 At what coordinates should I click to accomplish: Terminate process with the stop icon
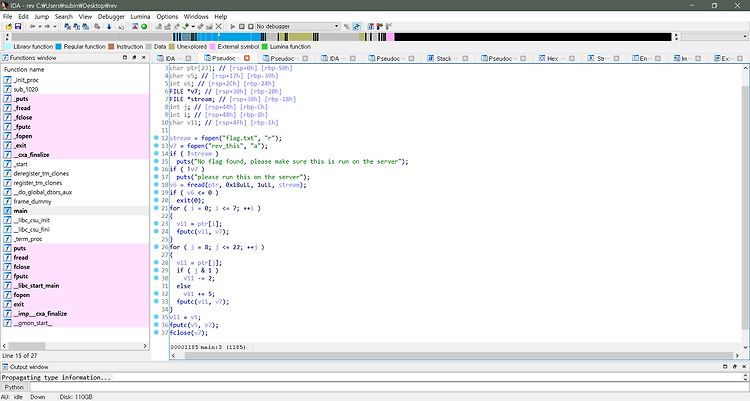tap(250, 26)
